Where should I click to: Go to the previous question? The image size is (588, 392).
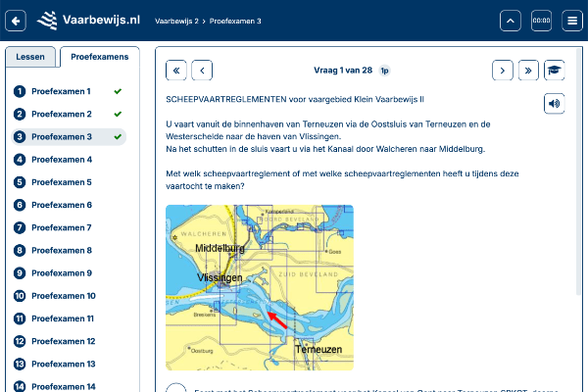pos(202,71)
